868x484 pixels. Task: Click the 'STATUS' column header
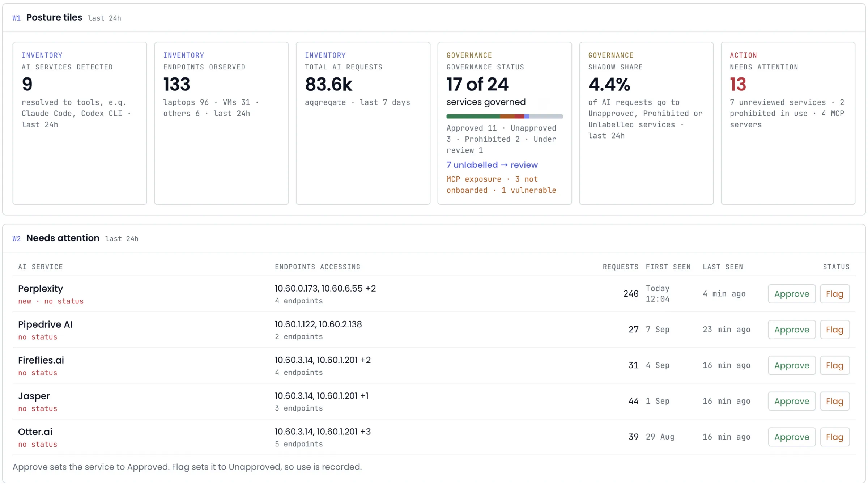click(836, 267)
